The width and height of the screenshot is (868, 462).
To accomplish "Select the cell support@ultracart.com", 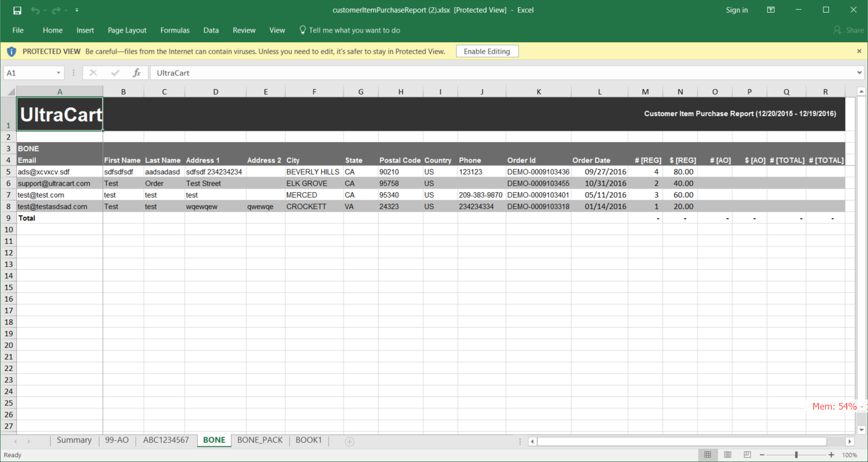I will 60,183.
